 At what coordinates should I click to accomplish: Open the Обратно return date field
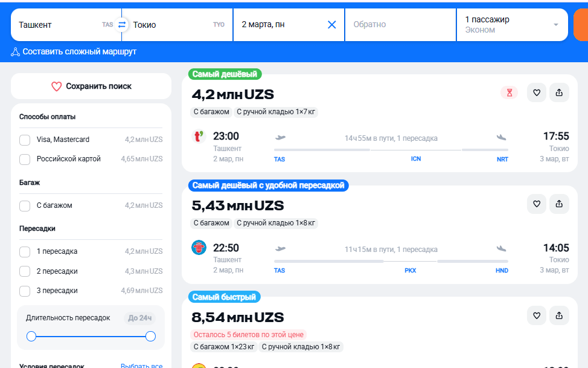[400, 25]
